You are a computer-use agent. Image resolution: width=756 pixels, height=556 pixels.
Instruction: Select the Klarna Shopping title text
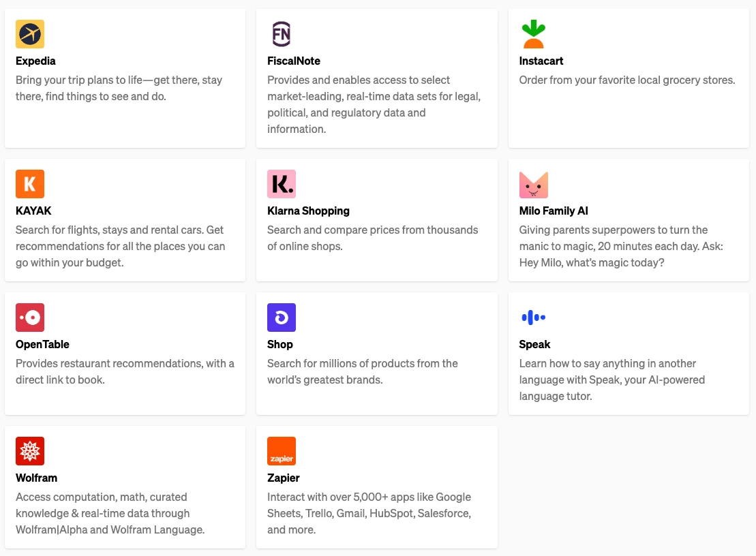pos(308,211)
